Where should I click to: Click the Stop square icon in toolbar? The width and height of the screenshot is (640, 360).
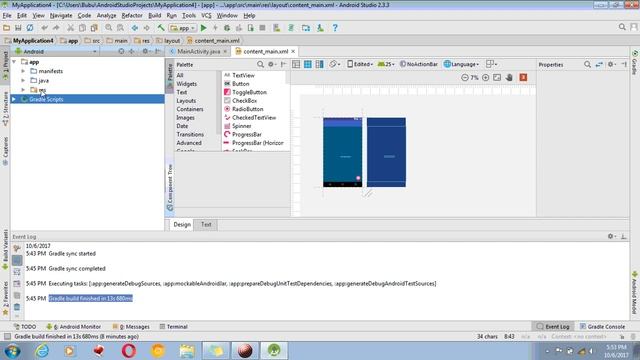click(262, 28)
